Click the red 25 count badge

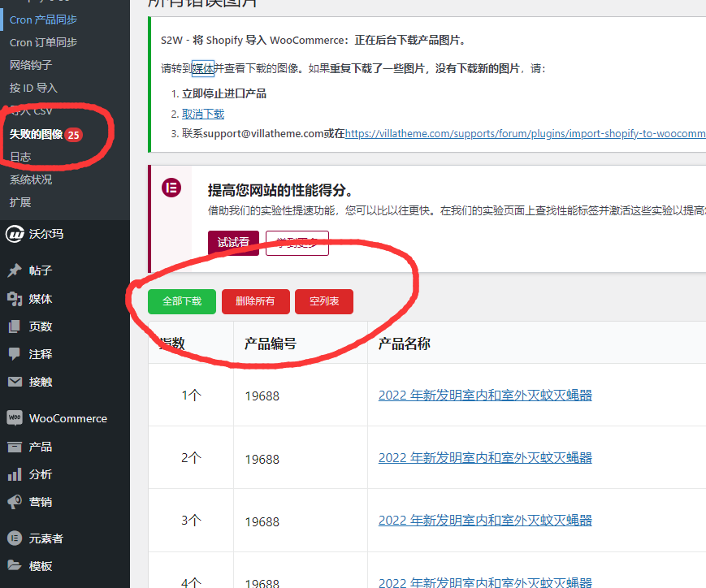pos(73,135)
